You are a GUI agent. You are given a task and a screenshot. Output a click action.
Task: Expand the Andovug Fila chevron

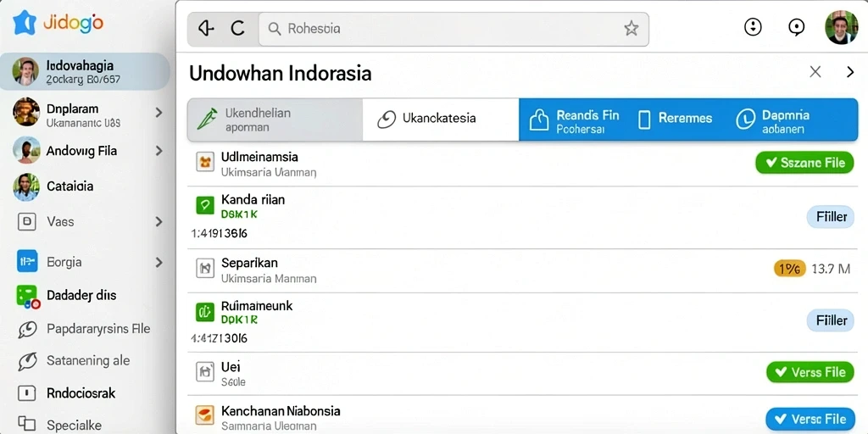click(x=159, y=151)
